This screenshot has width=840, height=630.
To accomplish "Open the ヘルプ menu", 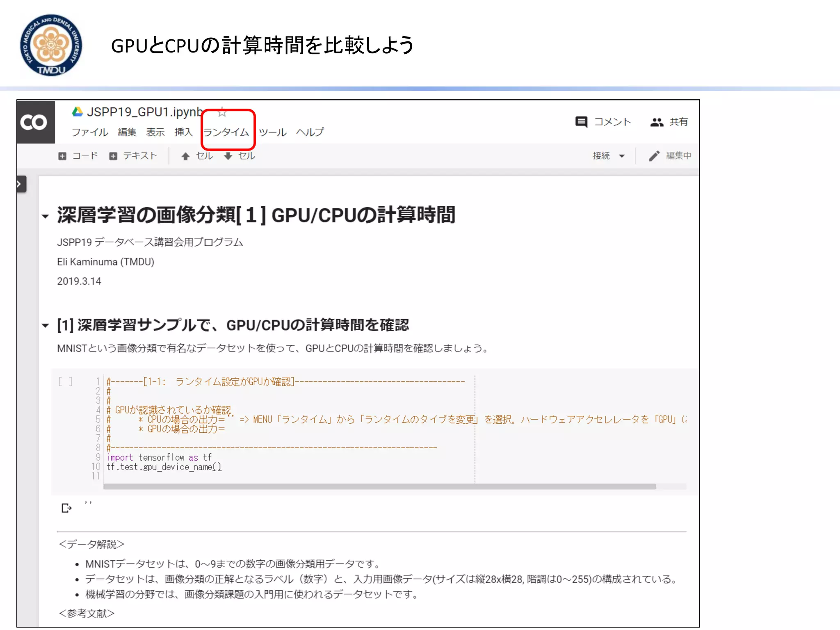I will point(310,132).
